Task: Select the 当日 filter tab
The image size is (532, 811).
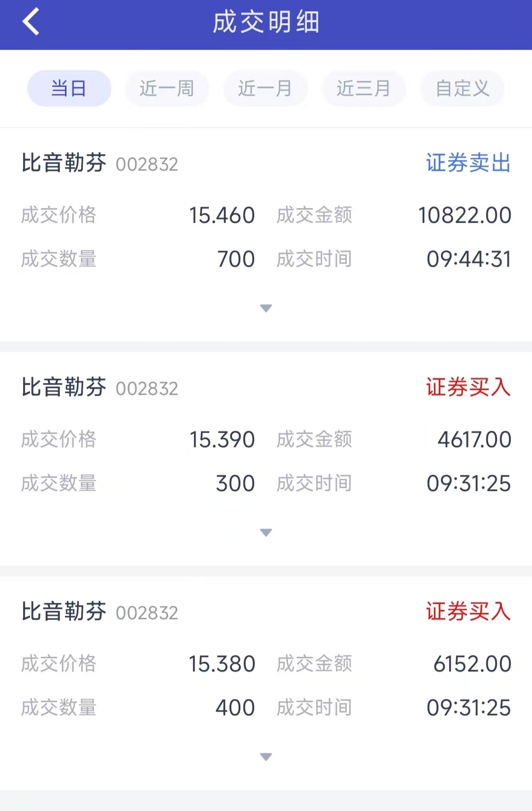Action: (x=69, y=89)
